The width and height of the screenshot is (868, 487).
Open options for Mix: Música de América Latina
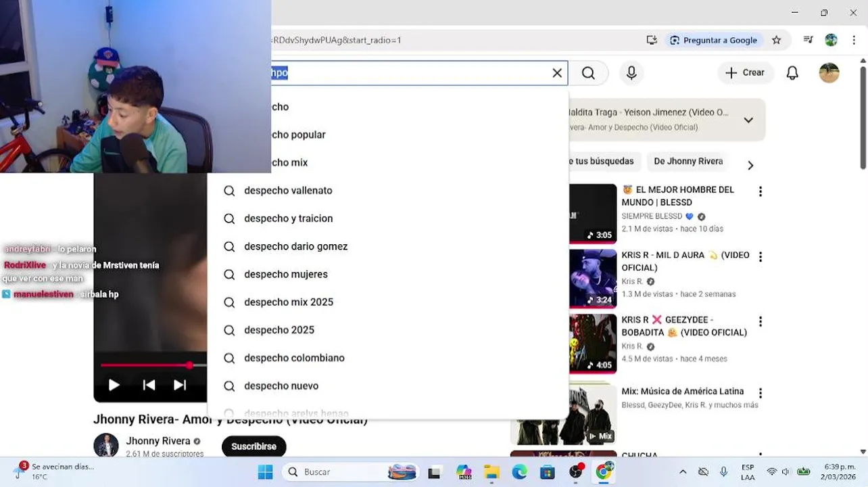[x=761, y=393]
